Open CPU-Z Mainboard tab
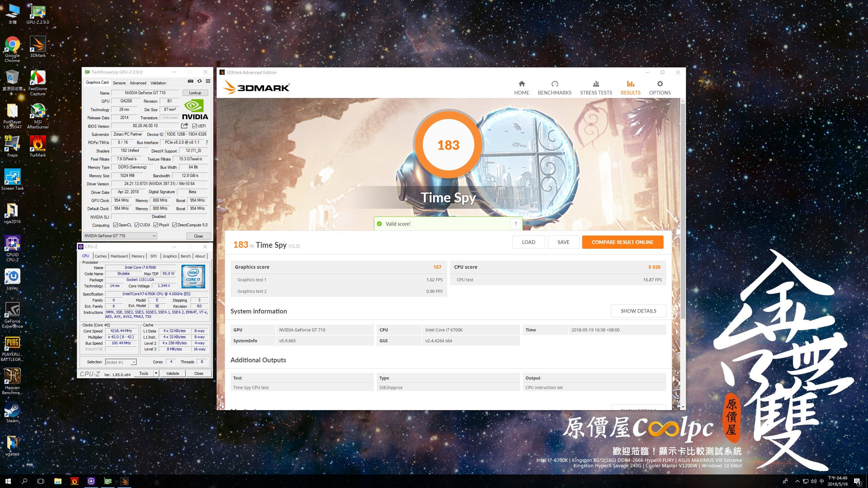Screen dimensions: 868x488 [119, 256]
